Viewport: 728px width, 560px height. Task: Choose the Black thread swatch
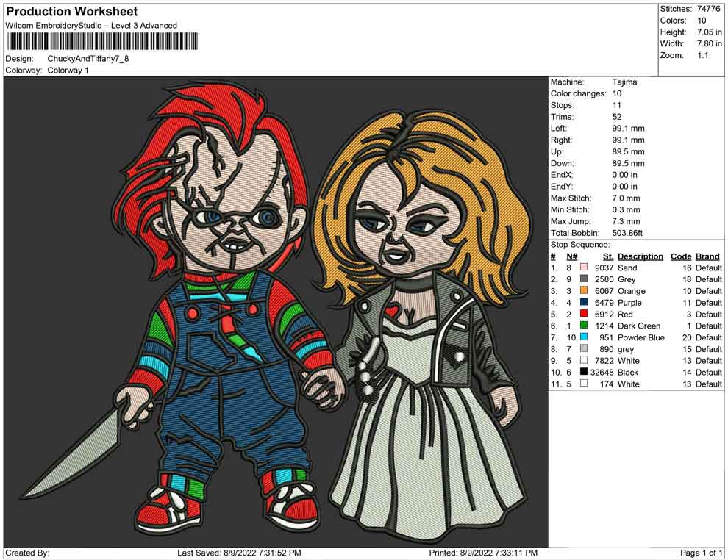[x=584, y=373]
